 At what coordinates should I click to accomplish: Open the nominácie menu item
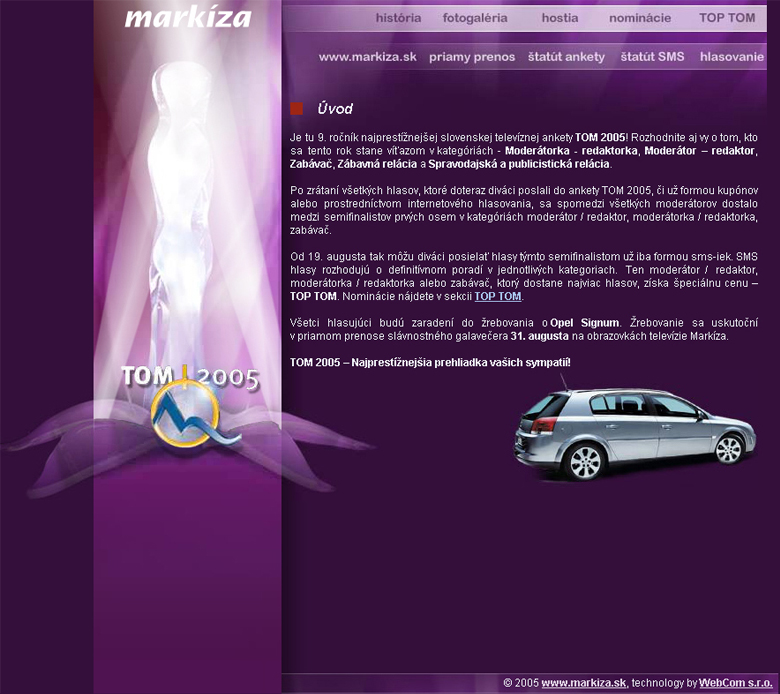coord(640,18)
